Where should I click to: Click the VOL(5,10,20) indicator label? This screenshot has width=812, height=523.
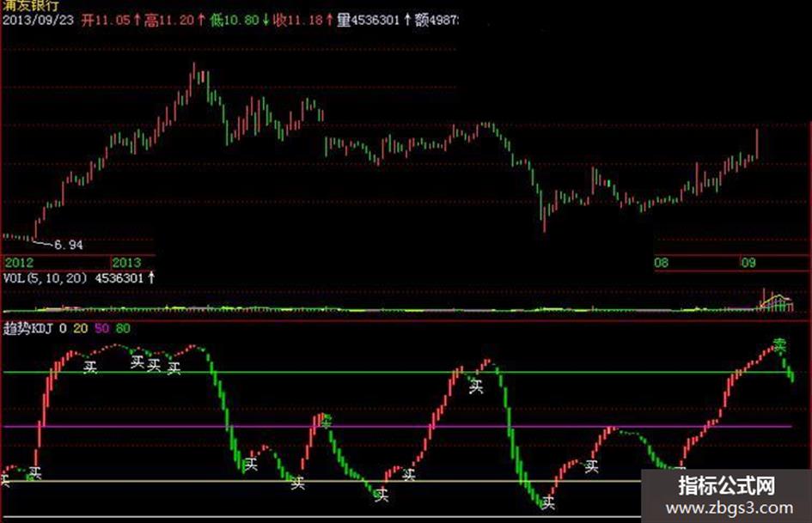(x=45, y=278)
